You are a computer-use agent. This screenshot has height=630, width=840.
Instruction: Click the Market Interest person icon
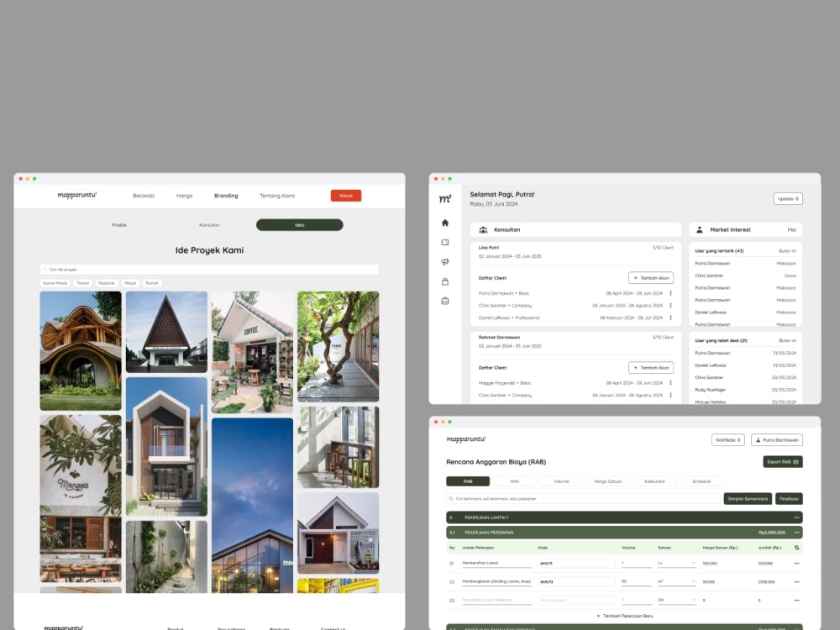(699, 230)
